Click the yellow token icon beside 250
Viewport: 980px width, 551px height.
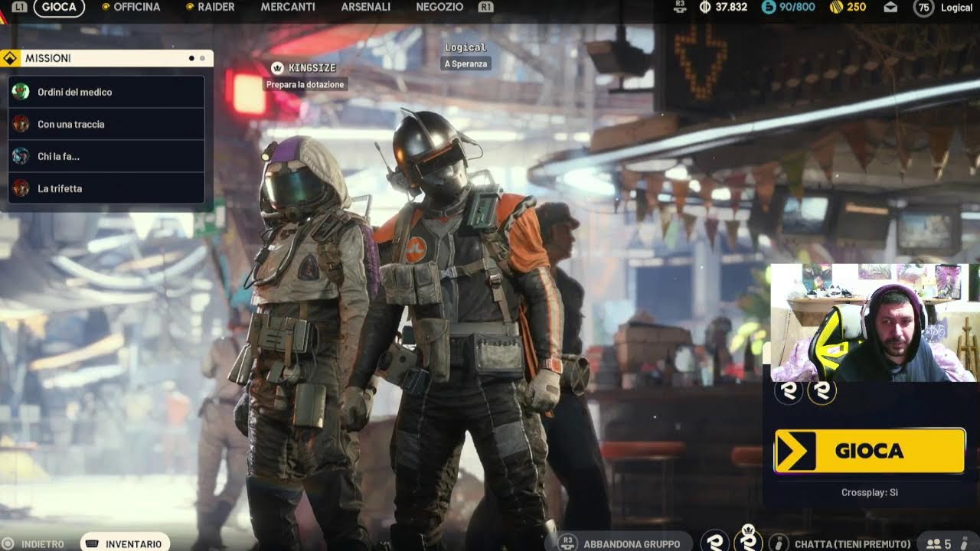coord(836,7)
